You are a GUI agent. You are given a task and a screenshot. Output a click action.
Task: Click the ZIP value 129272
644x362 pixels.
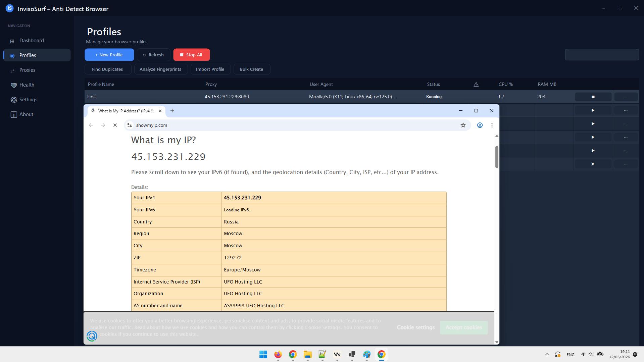[233, 258]
